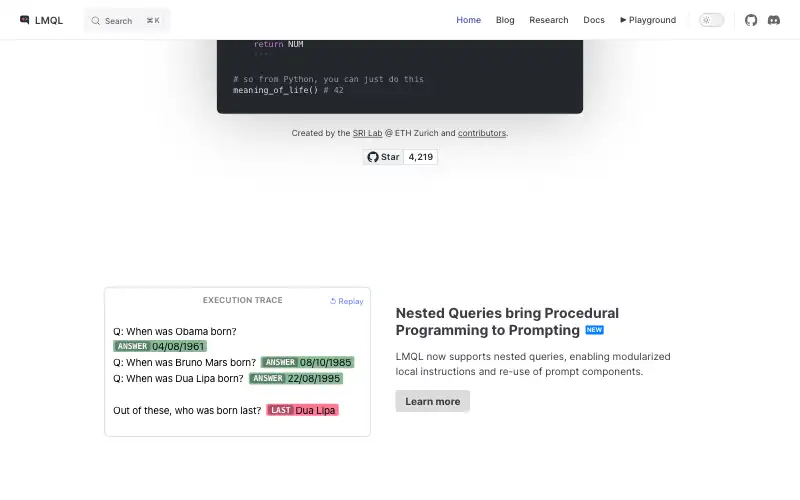Click the LAST Dua Lipa tag
Viewport: 800px width, 500px height.
click(302, 410)
